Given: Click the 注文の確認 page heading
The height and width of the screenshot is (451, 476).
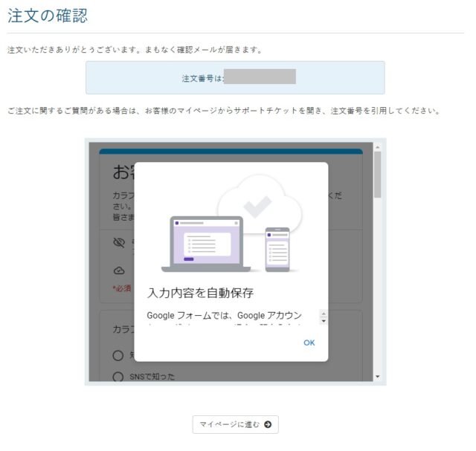Looking at the screenshot, I should [x=48, y=16].
